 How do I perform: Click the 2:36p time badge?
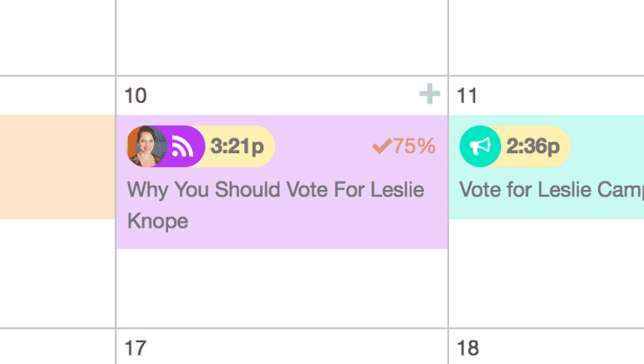pyautogui.click(x=533, y=146)
